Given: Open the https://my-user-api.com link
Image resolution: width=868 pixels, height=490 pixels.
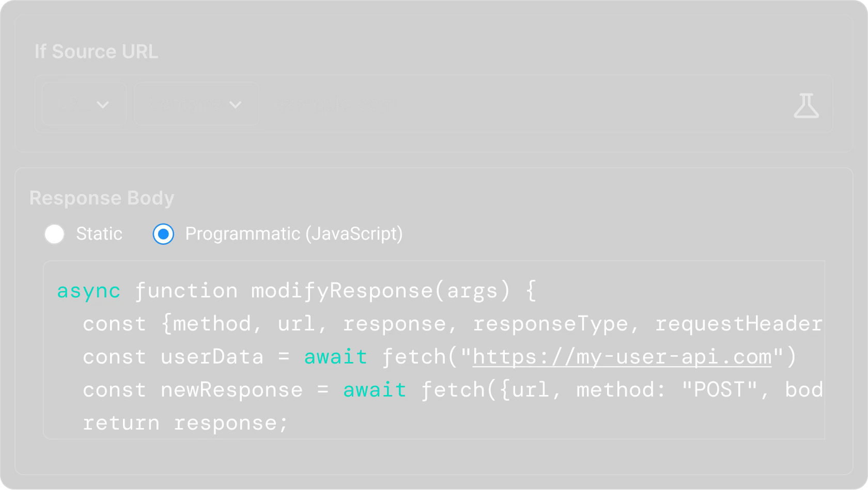Looking at the screenshot, I should coord(622,357).
